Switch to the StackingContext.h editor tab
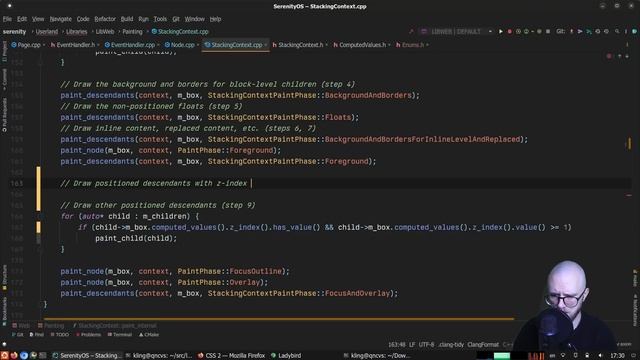The height and width of the screenshot is (360, 640). (300, 45)
